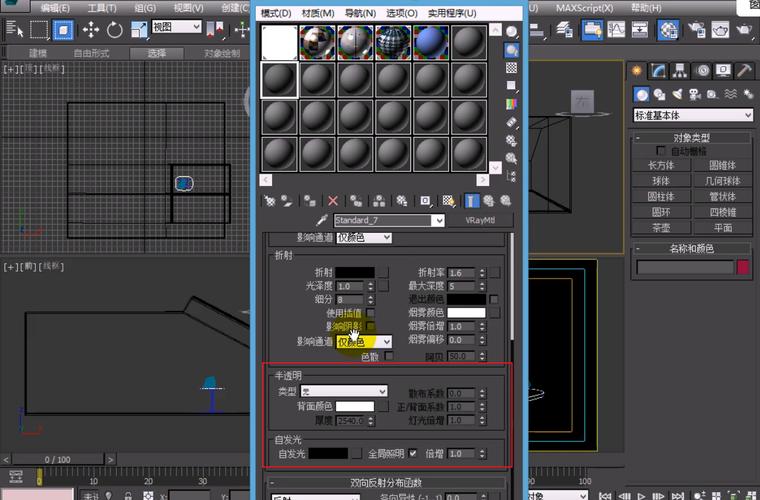
Task: Click Assign Material to Selection icon
Action: (310, 201)
